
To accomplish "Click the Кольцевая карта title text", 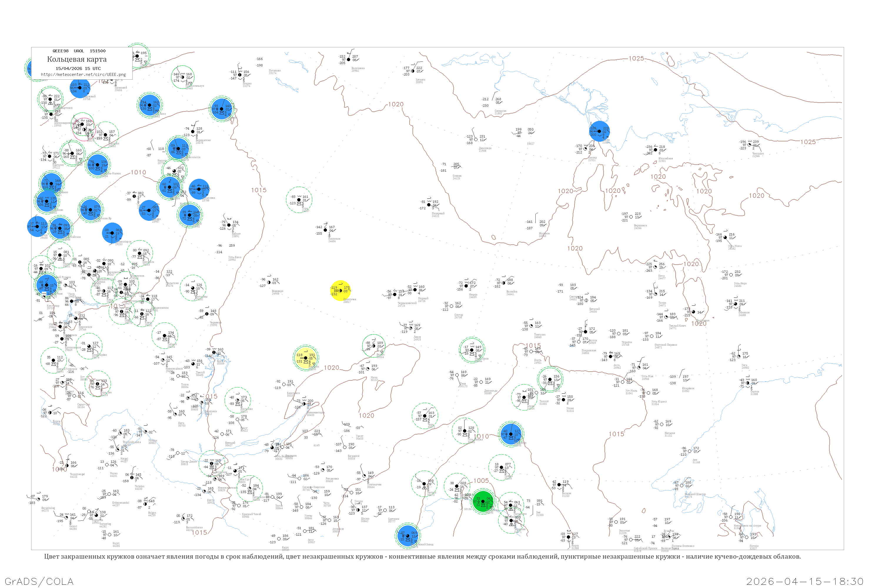I will click(x=76, y=59).
